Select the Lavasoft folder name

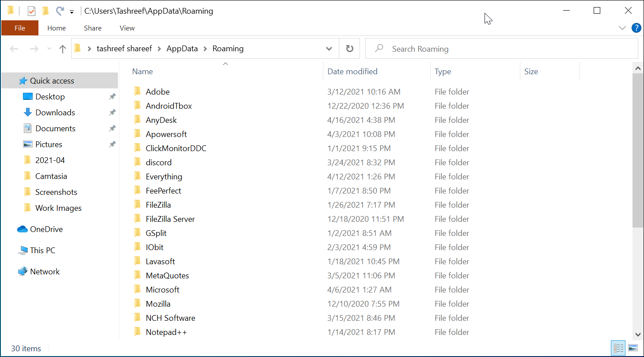pos(160,262)
